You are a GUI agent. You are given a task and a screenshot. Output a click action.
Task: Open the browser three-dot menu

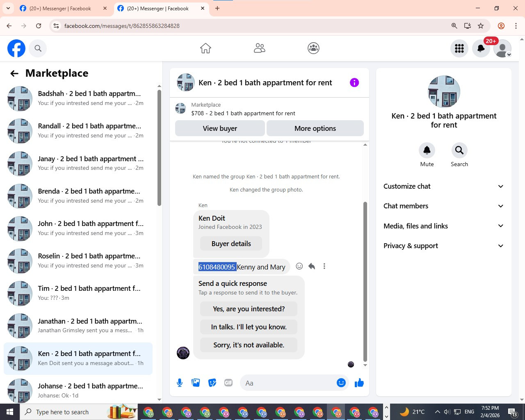(x=516, y=26)
